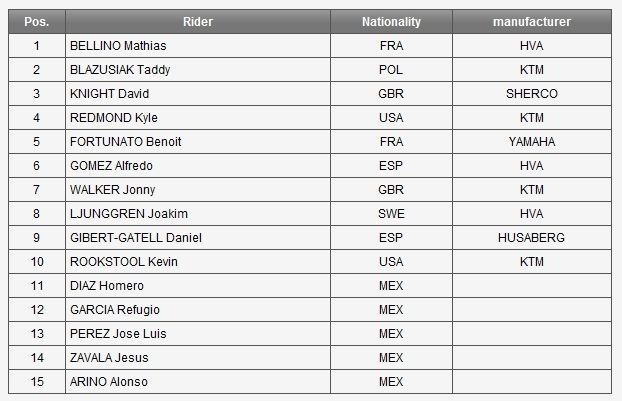
Task: Select the Nationality column header
Action: (x=391, y=21)
